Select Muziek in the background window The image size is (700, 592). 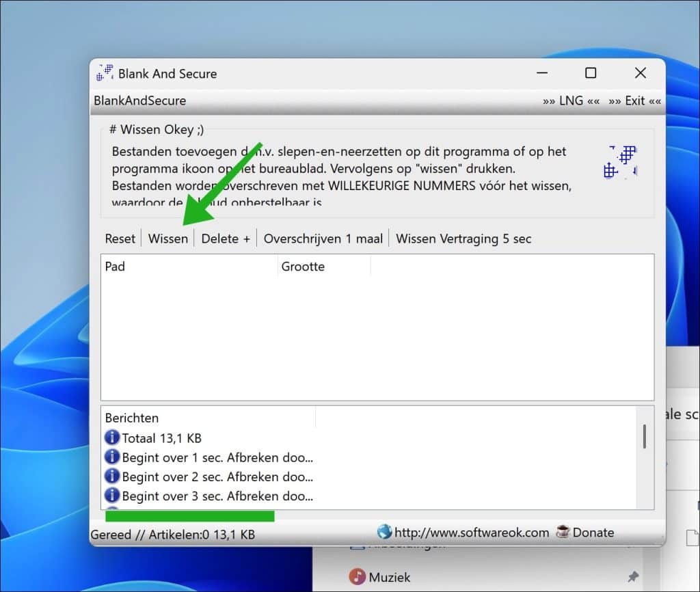point(389,577)
